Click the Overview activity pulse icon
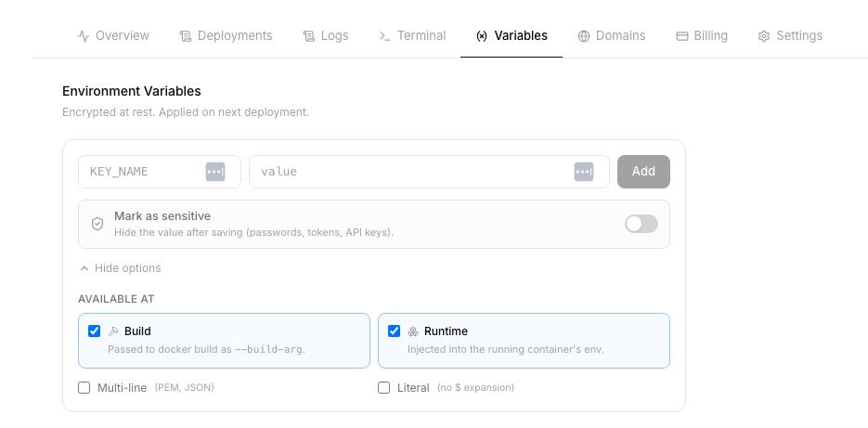The height and width of the screenshot is (428, 868). click(x=84, y=36)
